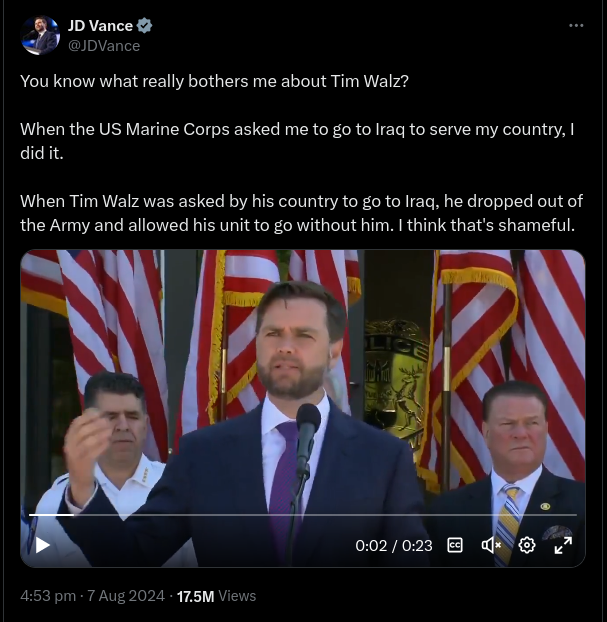607x622 pixels.
Task: Click the blue verified badge
Action: tap(144, 26)
